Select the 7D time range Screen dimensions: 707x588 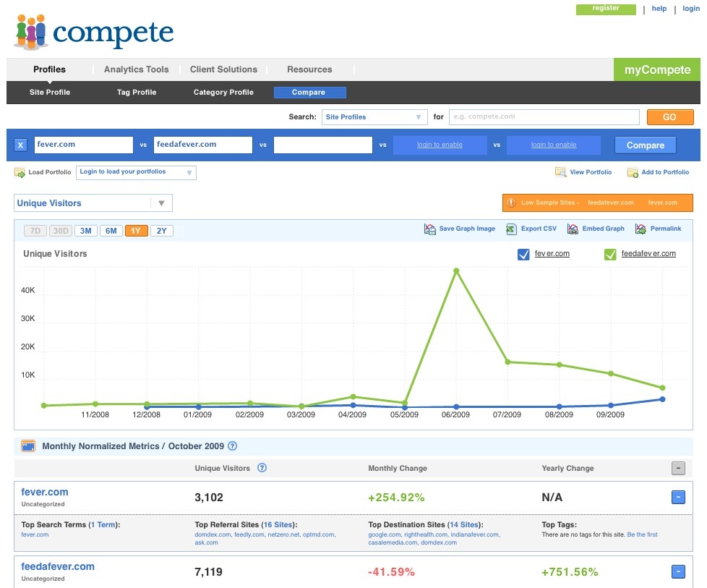[35, 231]
